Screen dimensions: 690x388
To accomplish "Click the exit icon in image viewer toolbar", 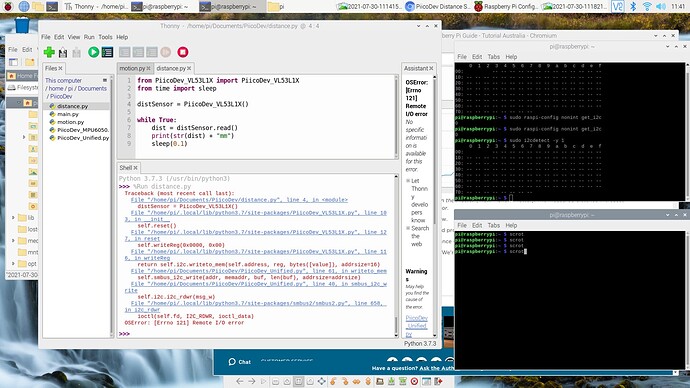I will pyautogui.click(x=438, y=381).
